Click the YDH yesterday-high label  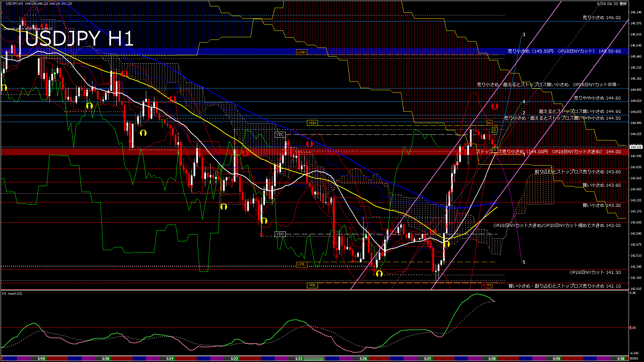coord(312,123)
